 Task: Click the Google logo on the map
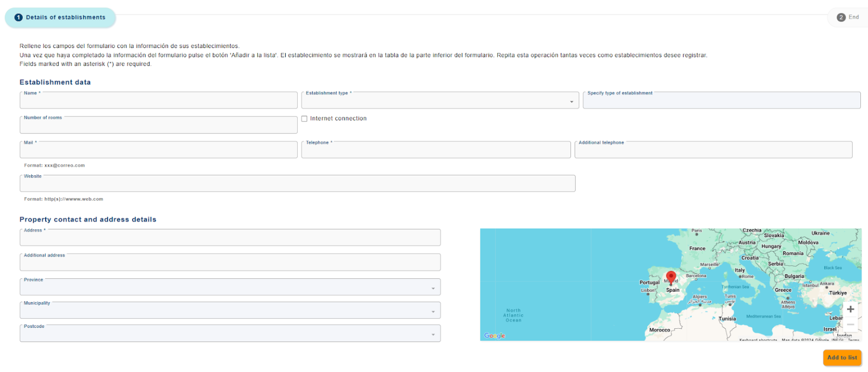coord(494,335)
